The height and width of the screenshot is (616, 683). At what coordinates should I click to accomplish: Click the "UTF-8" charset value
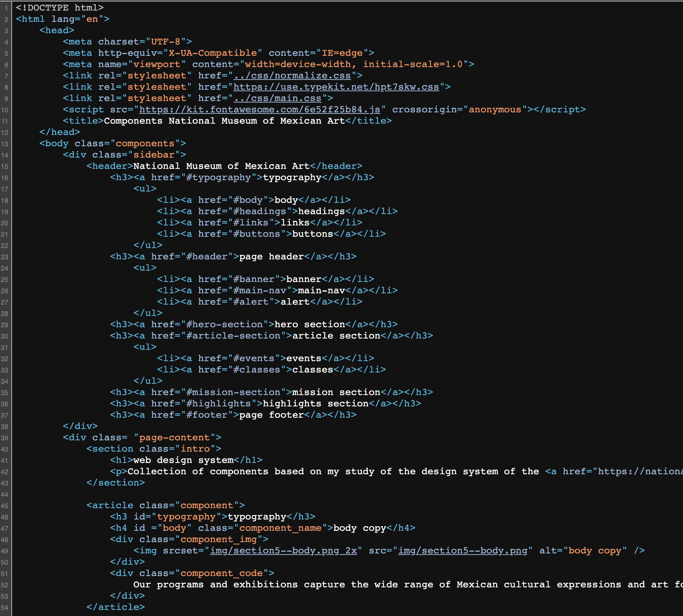coord(165,41)
